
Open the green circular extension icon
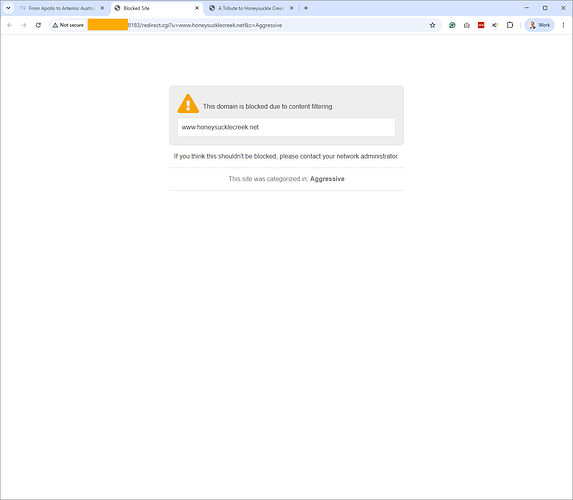click(x=452, y=25)
